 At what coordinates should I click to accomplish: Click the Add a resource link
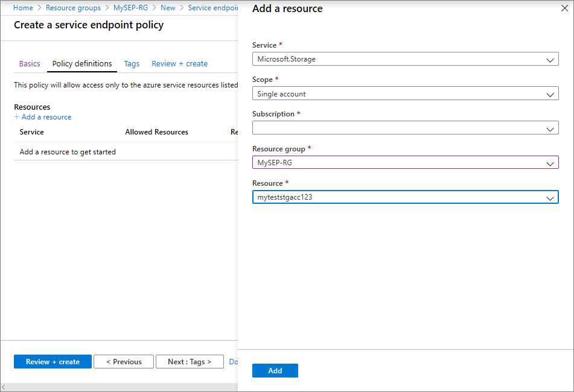(x=46, y=116)
